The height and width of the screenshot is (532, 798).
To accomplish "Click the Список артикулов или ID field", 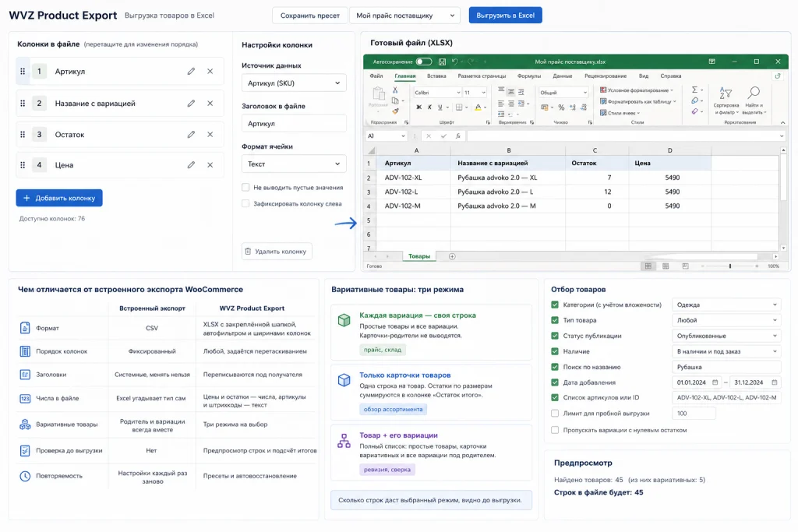I will (x=726, y=398).
